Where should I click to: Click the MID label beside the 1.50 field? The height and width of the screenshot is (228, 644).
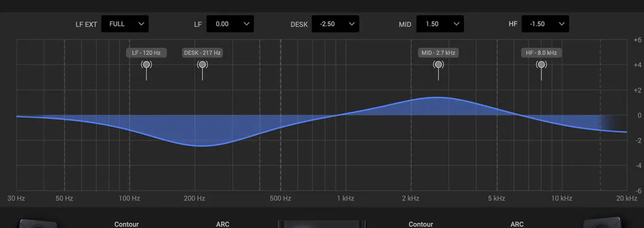pos(405,24)
